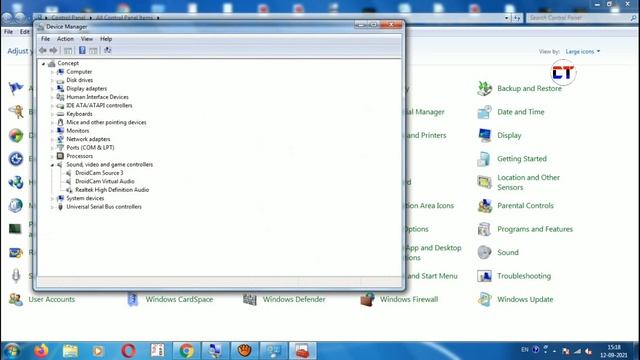Open Location and Other Sensors
Viewport: 640px width, 360px height.
[528, 182]
